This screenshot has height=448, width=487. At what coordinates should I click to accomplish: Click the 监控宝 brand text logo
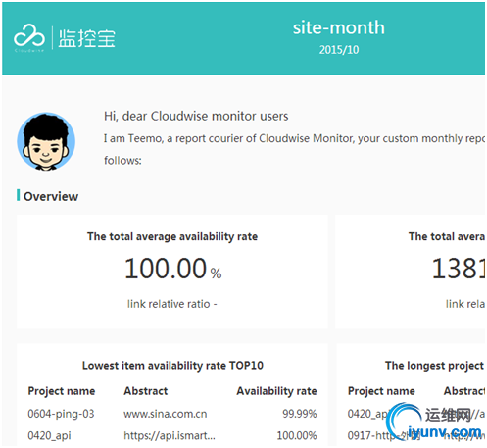click(x=87, y=38)
